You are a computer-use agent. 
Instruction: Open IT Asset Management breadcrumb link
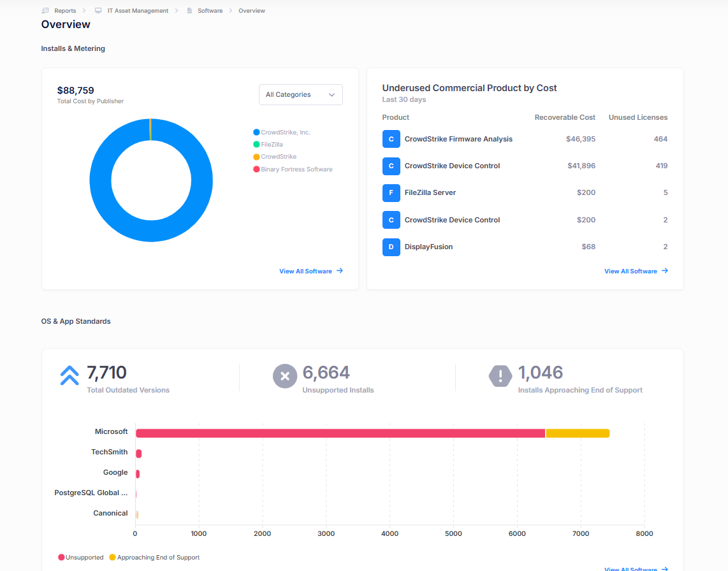pos(138,11)
